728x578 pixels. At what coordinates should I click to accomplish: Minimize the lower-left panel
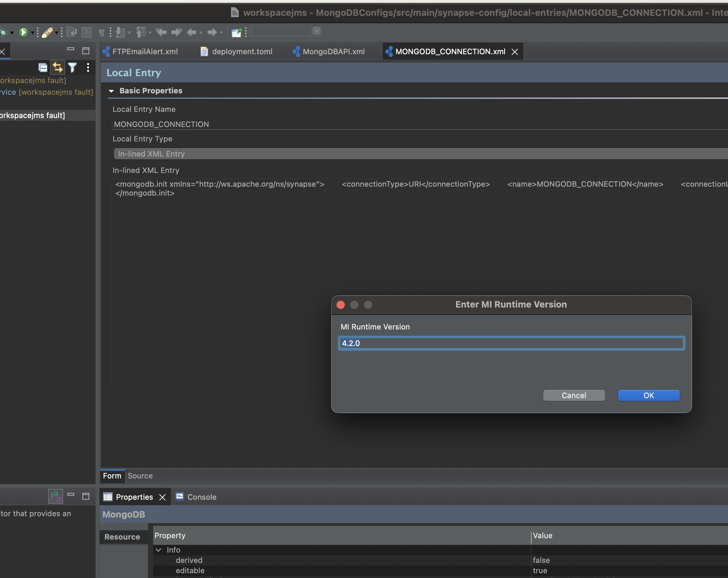[x=71, y=495]
